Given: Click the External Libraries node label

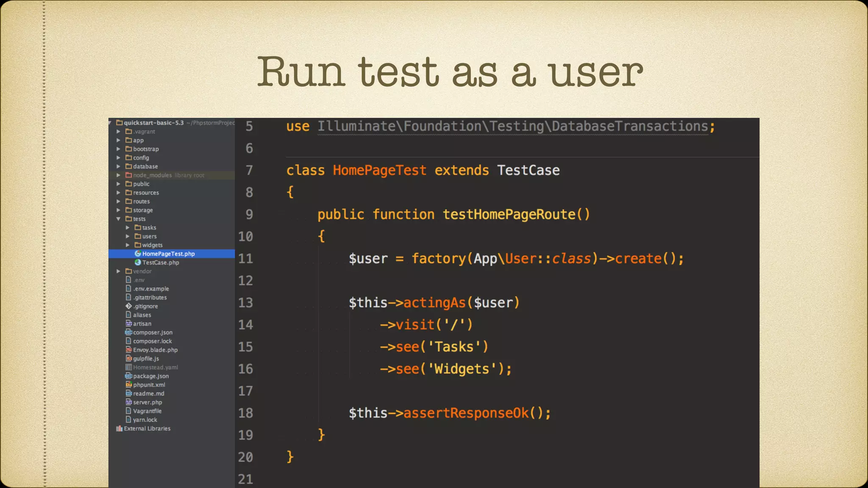Looking at the screenshot, I should (x=147, y=428).
